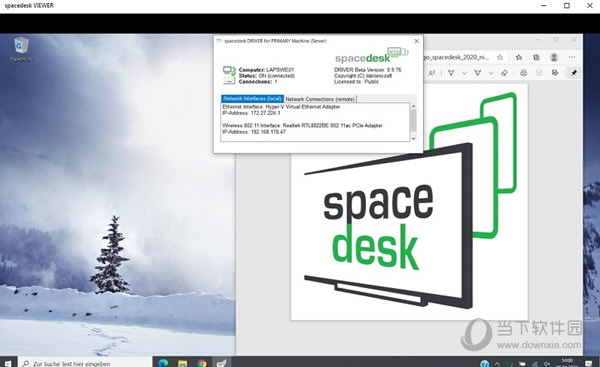Expand the Highlight options dropdown
The width and height of the screenshot is (600, 367).
coord(491,73)
